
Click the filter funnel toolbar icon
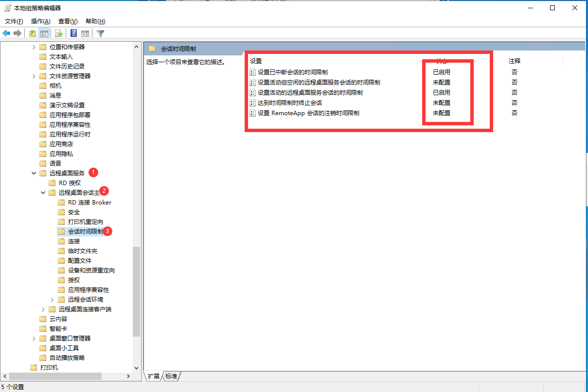tap(100, 34)
